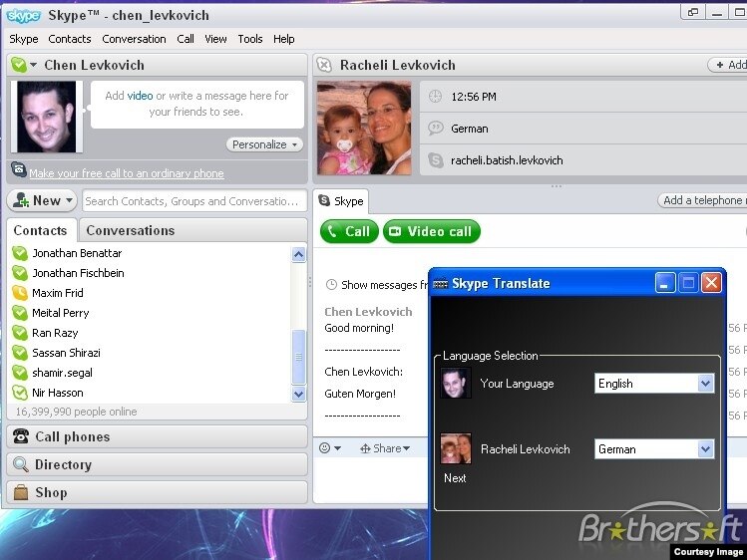Click Meital Perry's status icon
747x560 pixels.
pos(20,313)
